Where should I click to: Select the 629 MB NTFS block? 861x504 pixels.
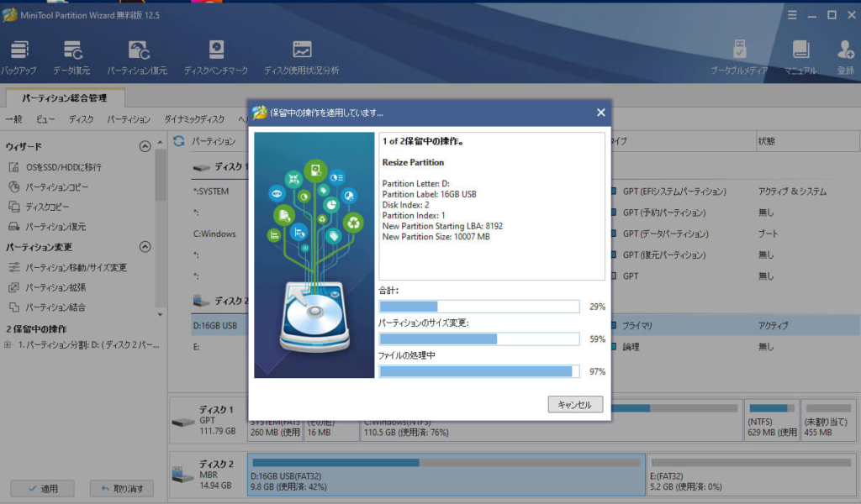click(x=772, y=421)
